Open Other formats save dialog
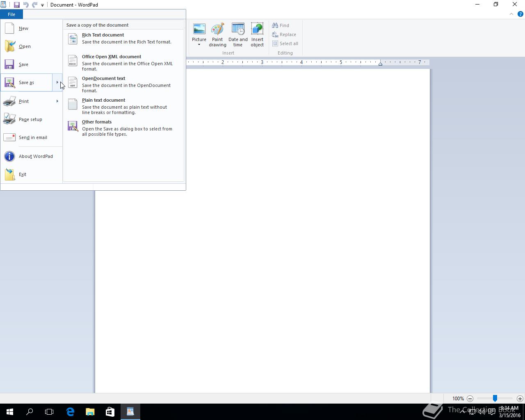Image resolution: width=525 pixels, height=420 pixels. [123, 128]
